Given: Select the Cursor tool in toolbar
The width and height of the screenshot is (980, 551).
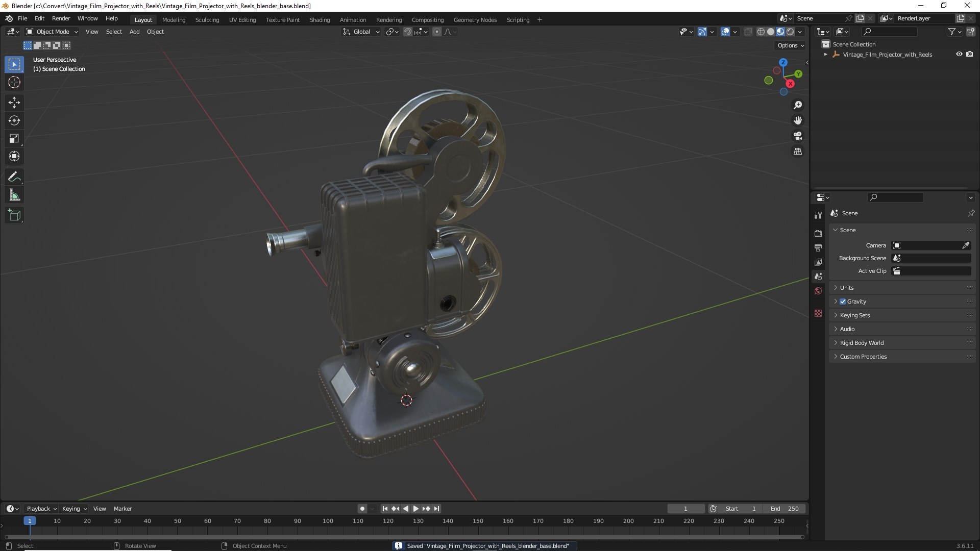Looking at the screenshot, I should tap(14, 82).
